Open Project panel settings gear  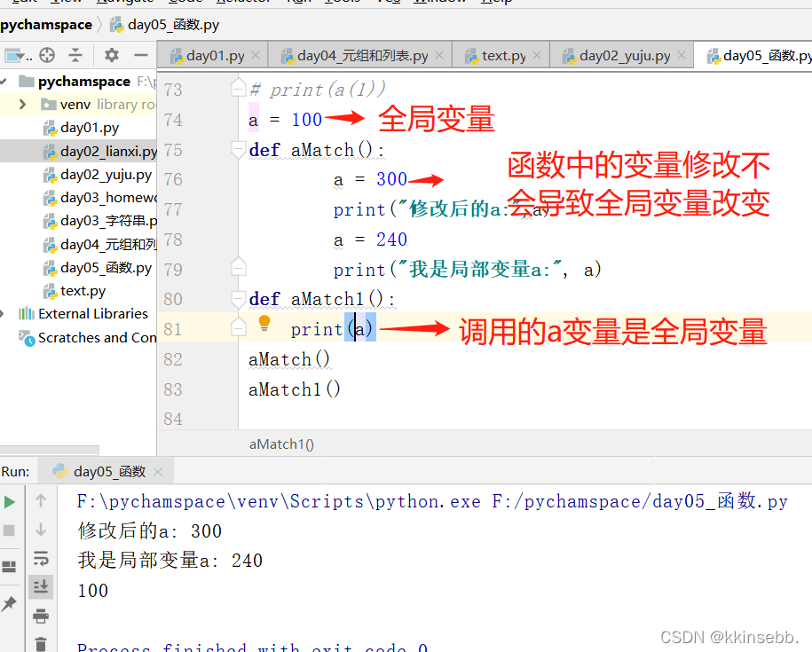pyautogui.click(x=111, y=55)
